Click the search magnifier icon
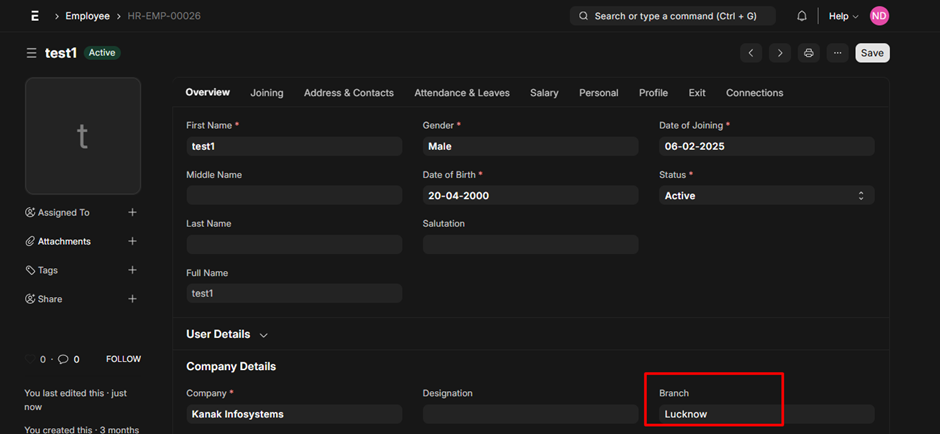 [583, 16]
